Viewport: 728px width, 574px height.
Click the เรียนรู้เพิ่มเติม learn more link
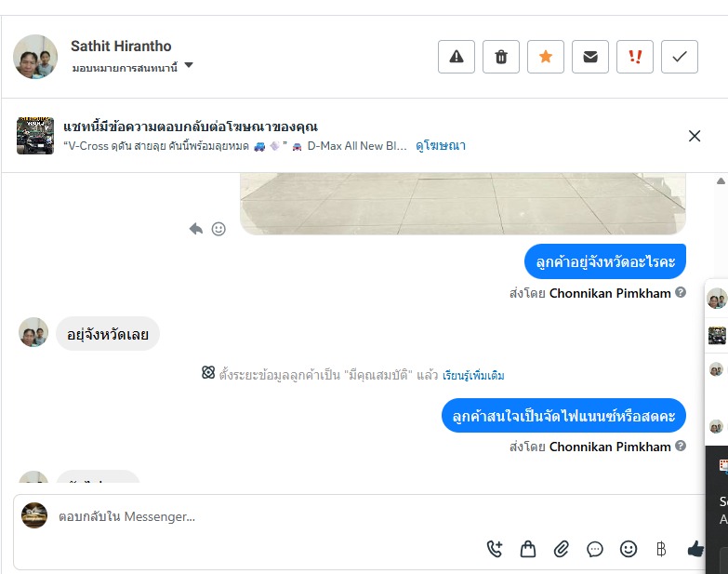474,375
